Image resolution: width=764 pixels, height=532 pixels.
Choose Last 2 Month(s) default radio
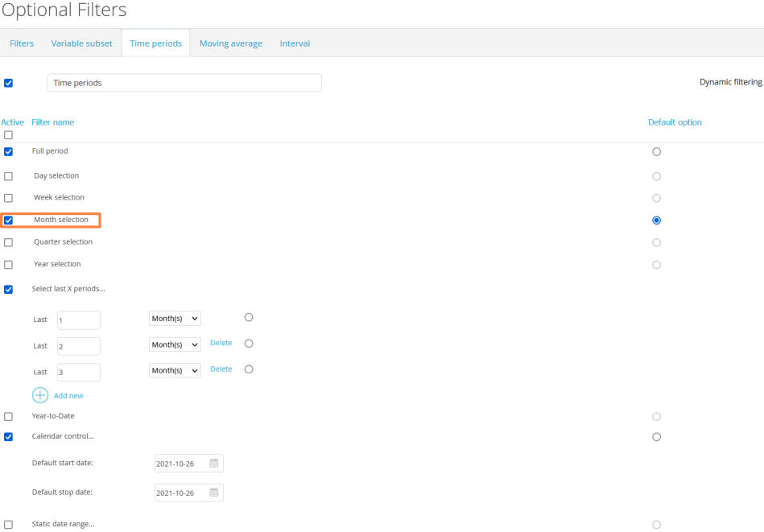249,344
